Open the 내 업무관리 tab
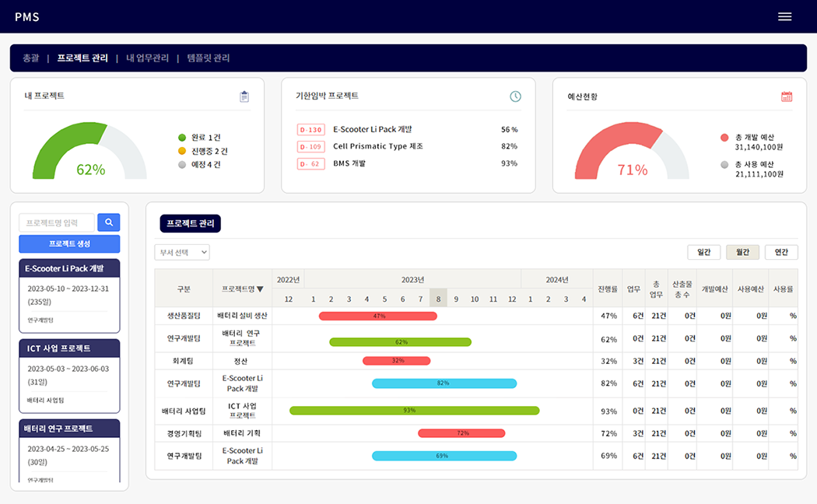 (x=147, y=58)
